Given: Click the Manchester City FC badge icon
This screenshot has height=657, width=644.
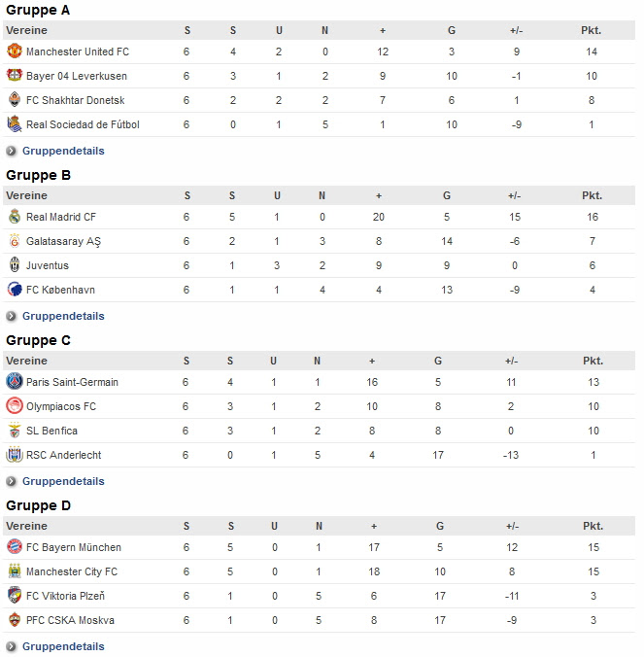Looking at the screenshot, I should pyautogui.click(x=15, y=571).
